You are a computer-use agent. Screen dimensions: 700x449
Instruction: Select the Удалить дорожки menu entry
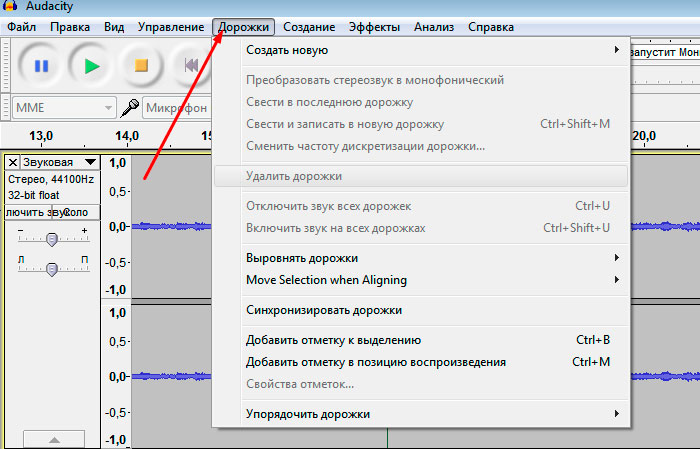pyautogui.click(x=421, y=176)
